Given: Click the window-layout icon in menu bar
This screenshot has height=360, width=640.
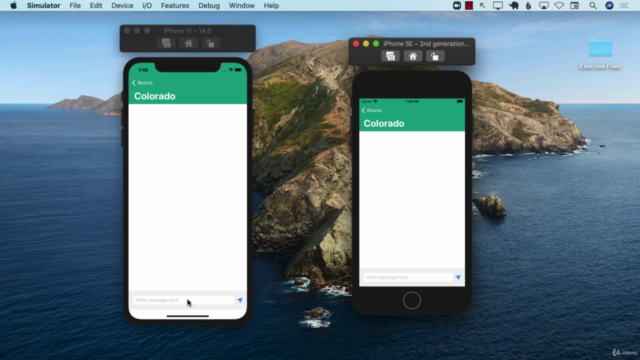Looking at the screenshot, I should [x=574, y=5].
